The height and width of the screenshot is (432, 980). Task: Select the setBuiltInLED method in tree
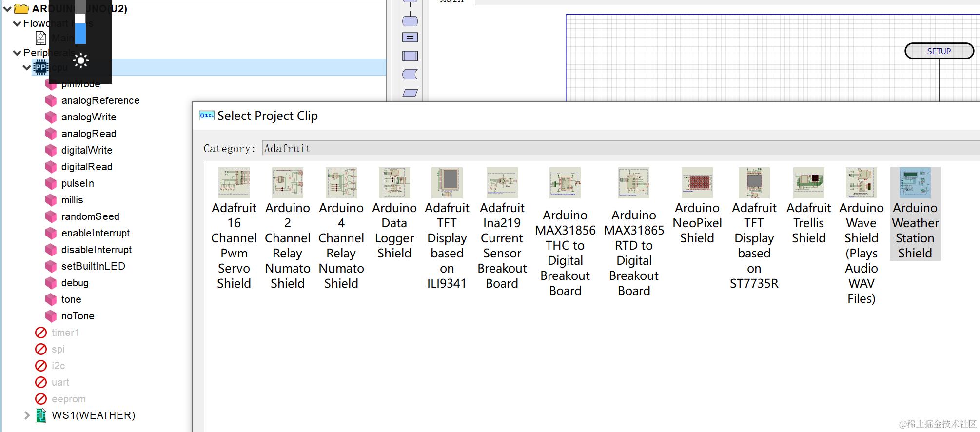click(x=93, y=266)
